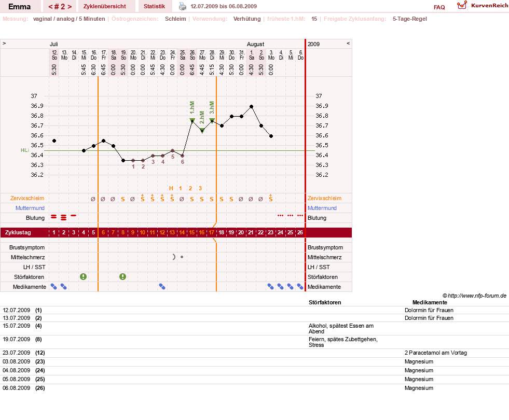The height and width of the screenshot is (420, 509).
Task: Click Störfaktoren warning icon on cycle day 4
Action: 84,277
